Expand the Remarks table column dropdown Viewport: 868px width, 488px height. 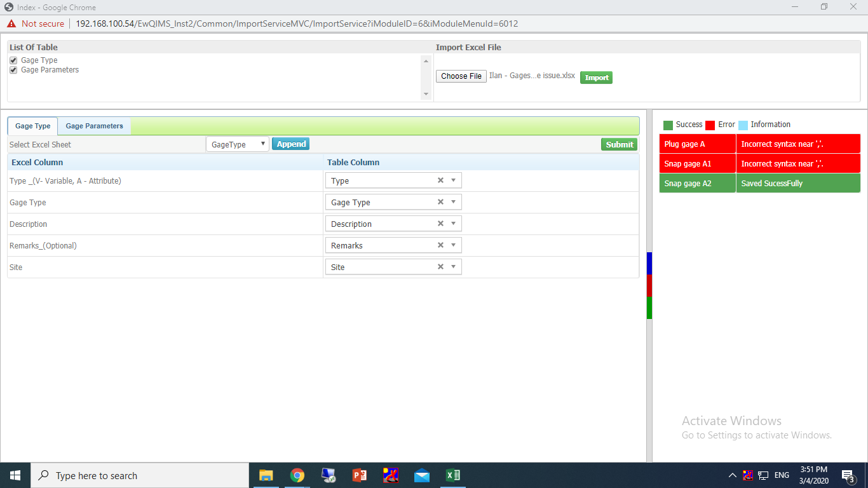click(x=453, y=245)
